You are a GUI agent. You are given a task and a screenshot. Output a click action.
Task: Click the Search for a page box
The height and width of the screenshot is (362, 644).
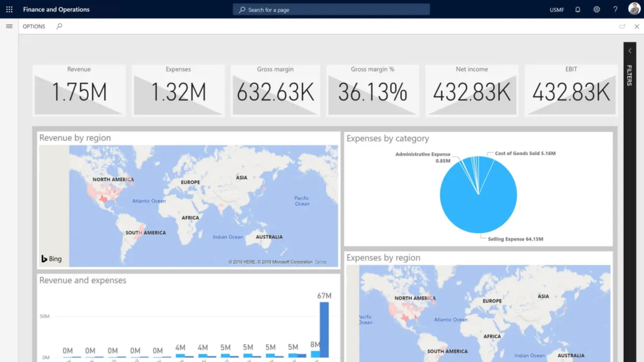click(x=331, y=10)
